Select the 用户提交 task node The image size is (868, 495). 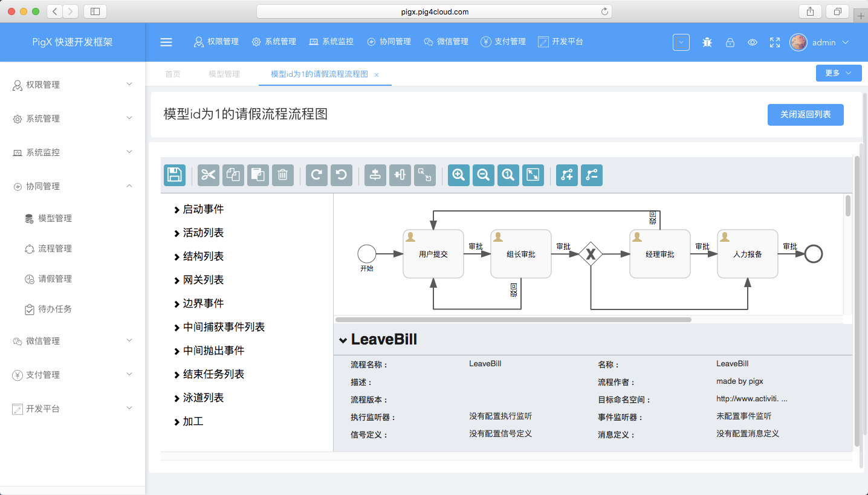pyautogui.click(x=433, y=254)
